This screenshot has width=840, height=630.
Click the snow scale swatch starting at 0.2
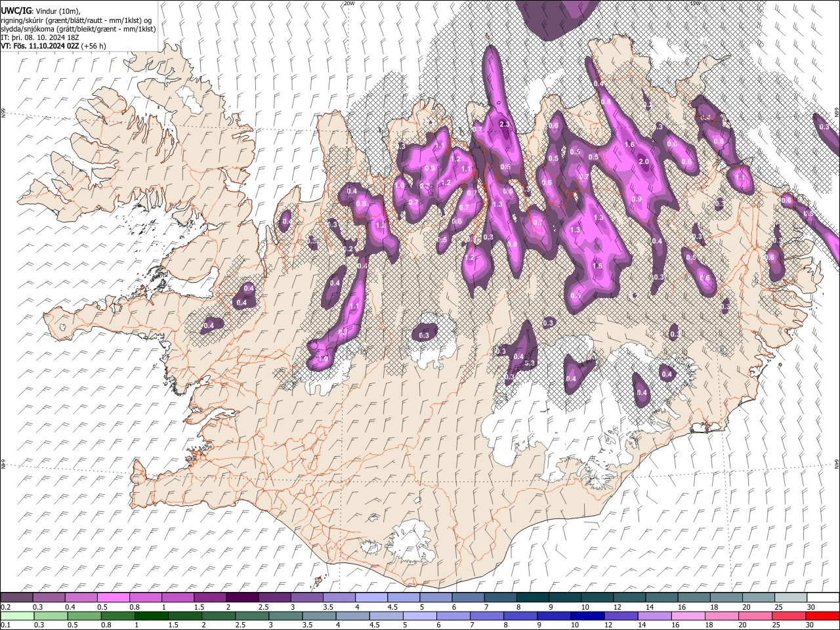(17, 598)
